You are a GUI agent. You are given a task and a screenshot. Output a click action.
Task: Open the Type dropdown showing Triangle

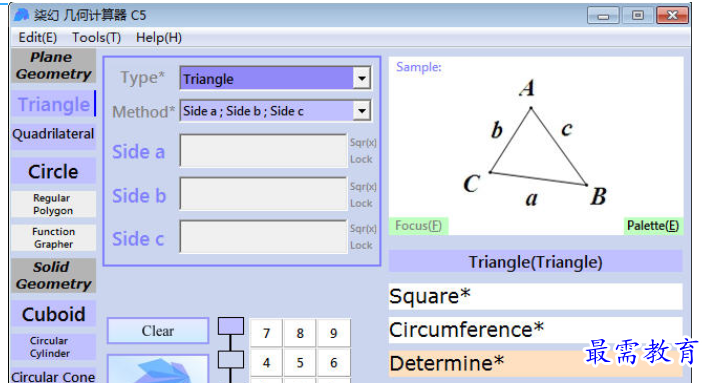275,78
